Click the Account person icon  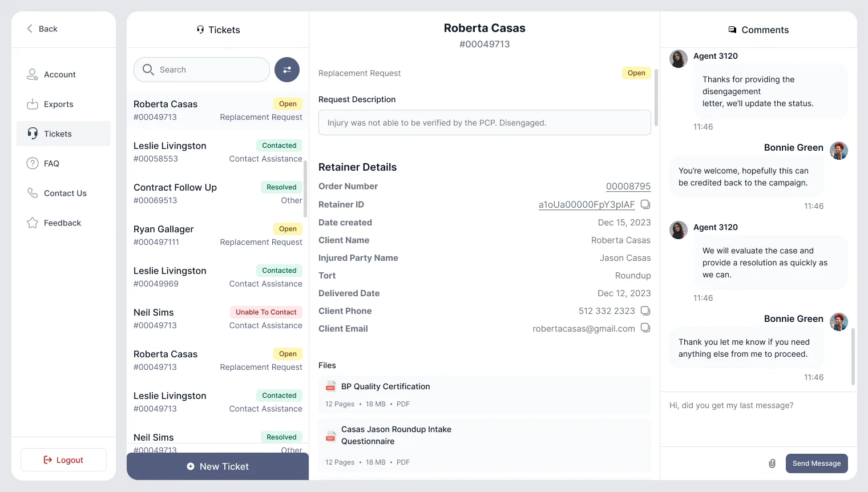[33, 74]
